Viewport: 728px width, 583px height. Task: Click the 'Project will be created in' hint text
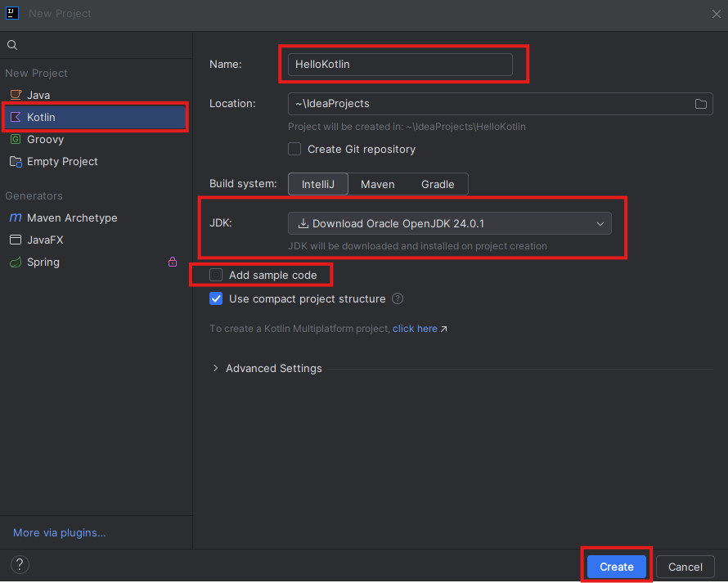pos(407,127)
